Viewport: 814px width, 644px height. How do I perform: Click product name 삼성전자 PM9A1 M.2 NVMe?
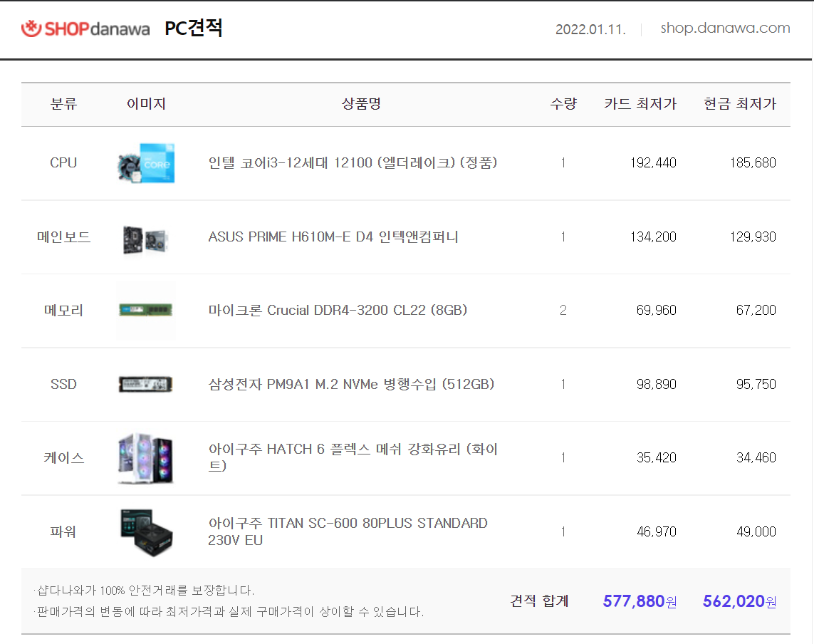point(351,384)
